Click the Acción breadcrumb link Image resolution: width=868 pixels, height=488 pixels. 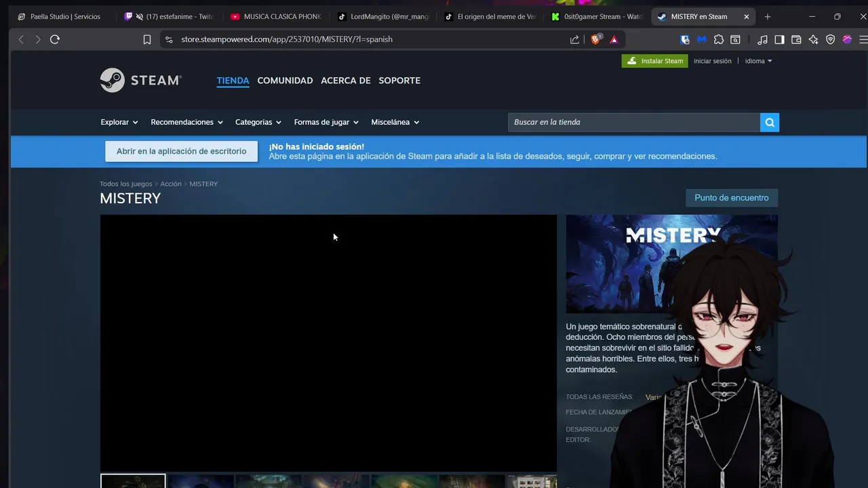pyautogui.click(x=171, y=184)
